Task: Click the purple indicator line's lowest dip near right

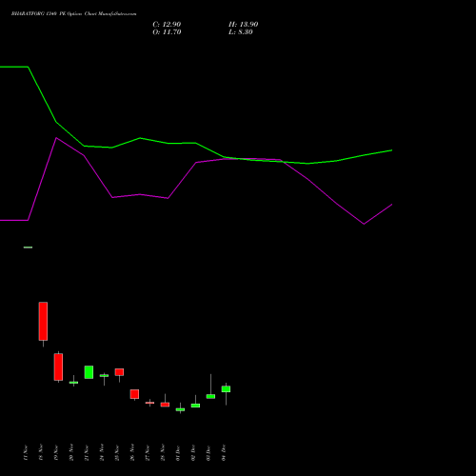Action: [364, 224]
